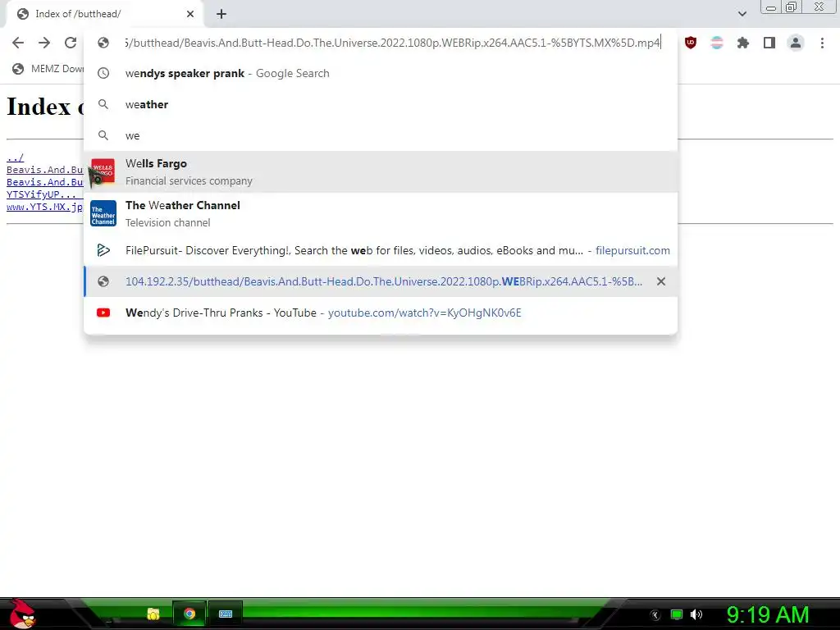The width and height of the screenshot is (840, 630).
Task: Open the Angry Birds start menu
Action: point(22,614)
